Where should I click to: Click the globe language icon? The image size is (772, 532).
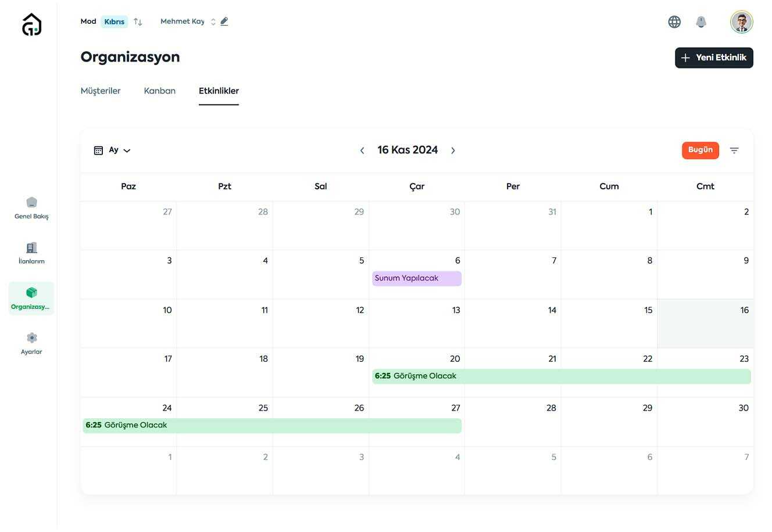674,22
